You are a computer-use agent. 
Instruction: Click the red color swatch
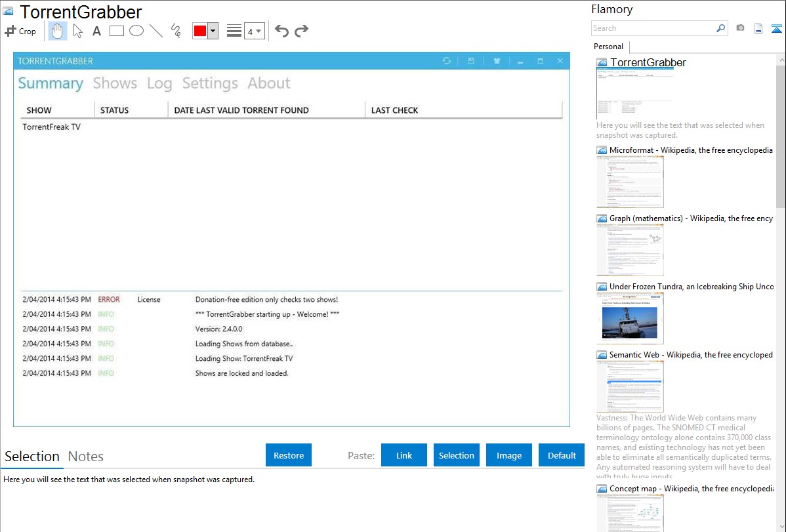pyautogui.click(x=200, y=31)
